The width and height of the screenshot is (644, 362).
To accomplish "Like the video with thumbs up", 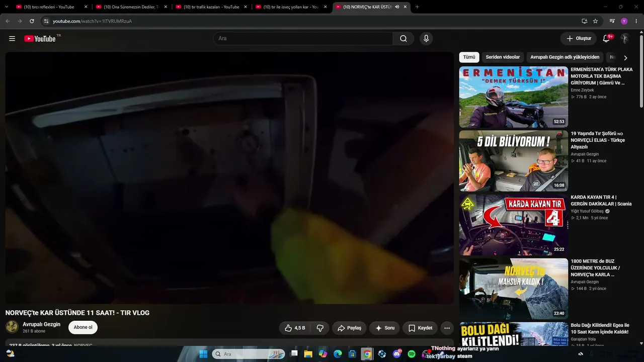I will [x=295, y=328].
